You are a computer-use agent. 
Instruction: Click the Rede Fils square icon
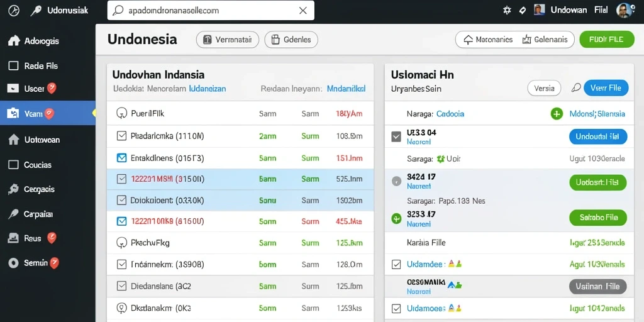pos(14,65)
